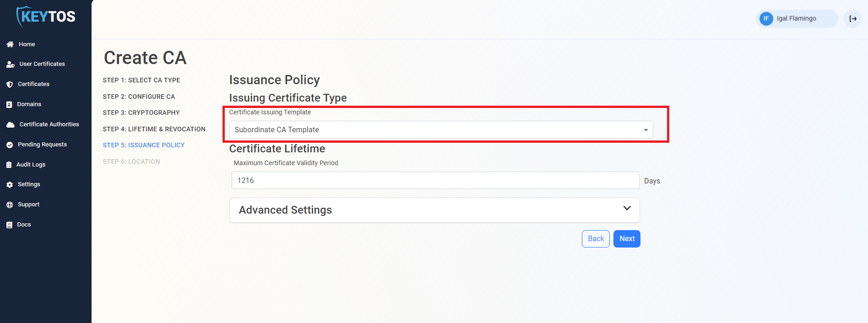The height and width of the screenshot is (323, 868).
Task: Click the Home house icon in sidebar
Action: pos(10,44)
